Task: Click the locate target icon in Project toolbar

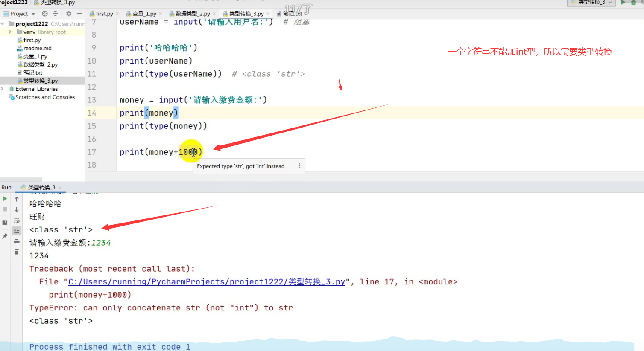Action: [45, 14]
